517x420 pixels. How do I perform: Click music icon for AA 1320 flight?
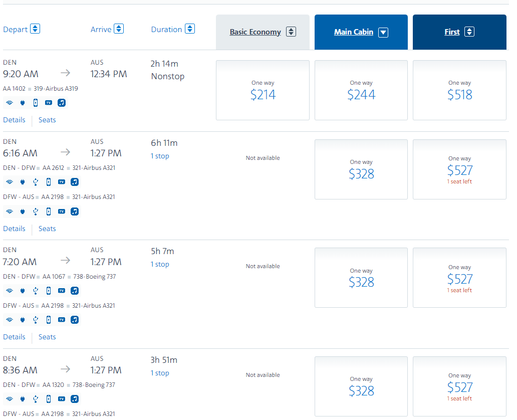[75, 399]
